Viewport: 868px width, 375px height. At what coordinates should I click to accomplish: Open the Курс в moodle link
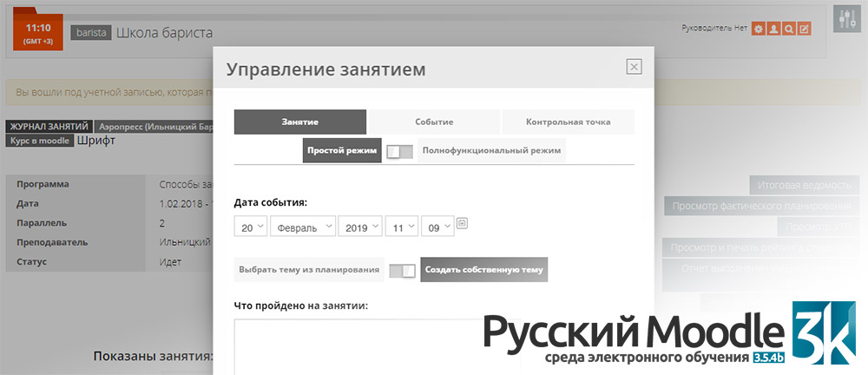pyautogui.click(x=41, y=141)
